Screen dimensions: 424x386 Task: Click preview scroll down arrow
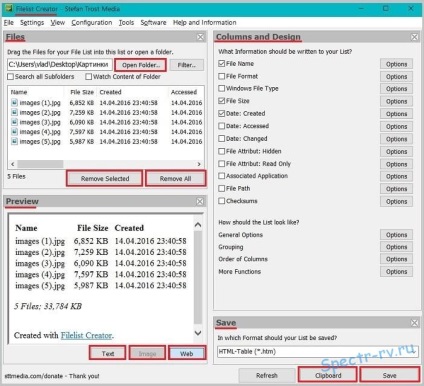(198, 333)
